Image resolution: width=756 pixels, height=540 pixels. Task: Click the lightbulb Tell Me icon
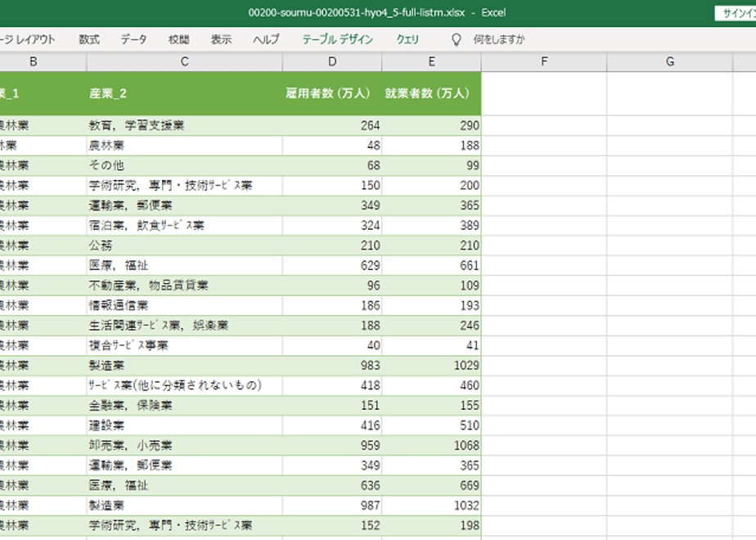pyautogui.click(x=456, y=39)
